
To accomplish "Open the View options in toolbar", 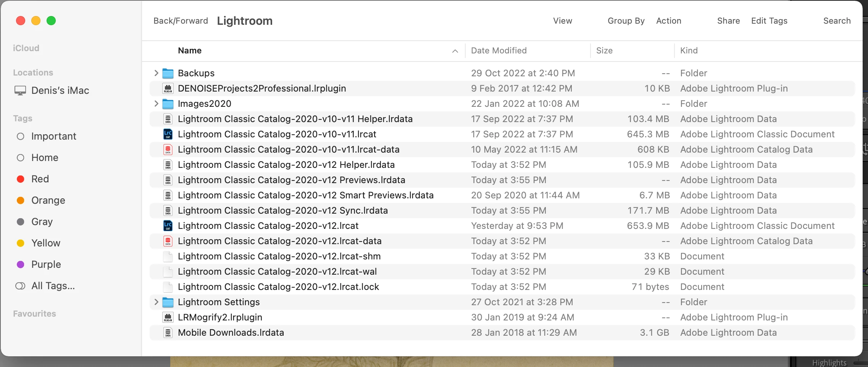I will click(x=563, y=21).
